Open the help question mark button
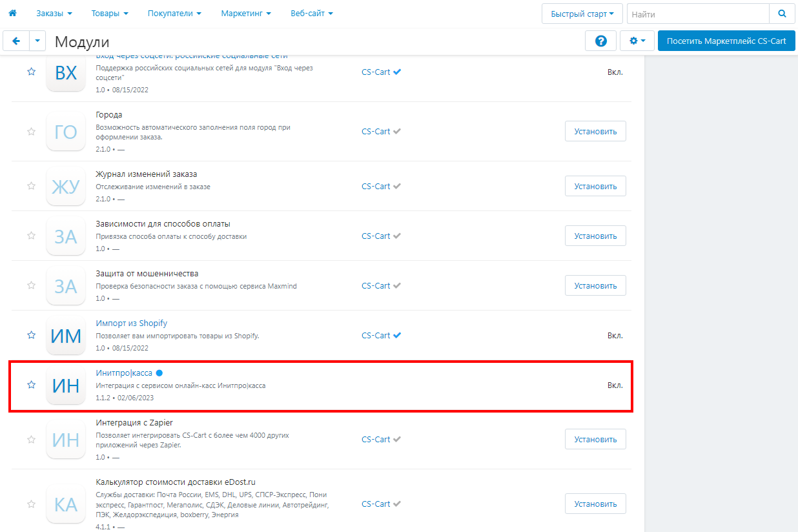The height and width of the screenshot is (532, 798). coord(600,41)
